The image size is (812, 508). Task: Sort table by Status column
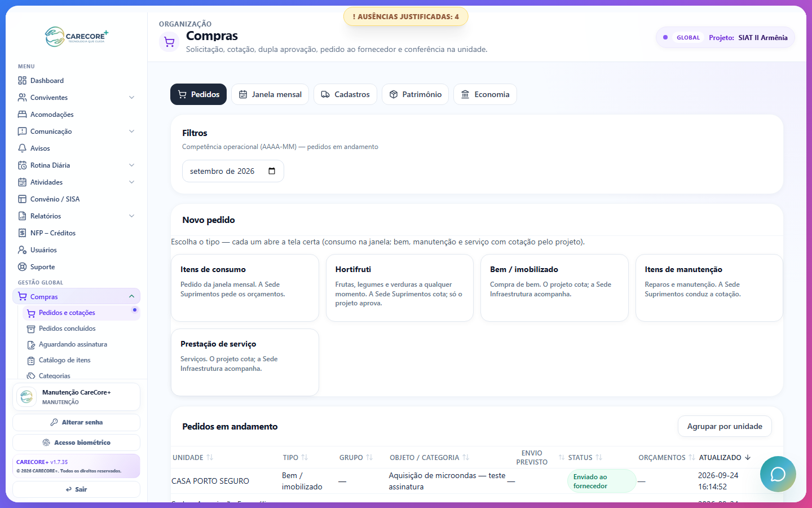pyautogui.click(x=585, y=458)
